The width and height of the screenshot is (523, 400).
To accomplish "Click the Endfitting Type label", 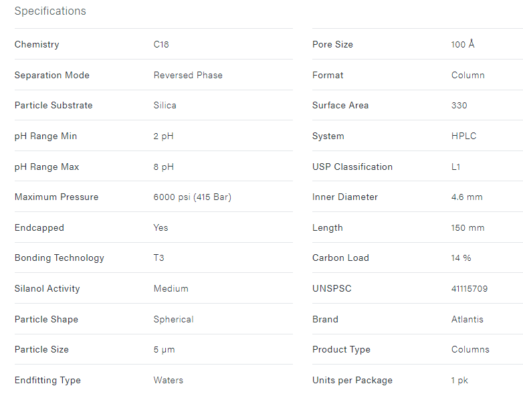I will pos(47,380).
